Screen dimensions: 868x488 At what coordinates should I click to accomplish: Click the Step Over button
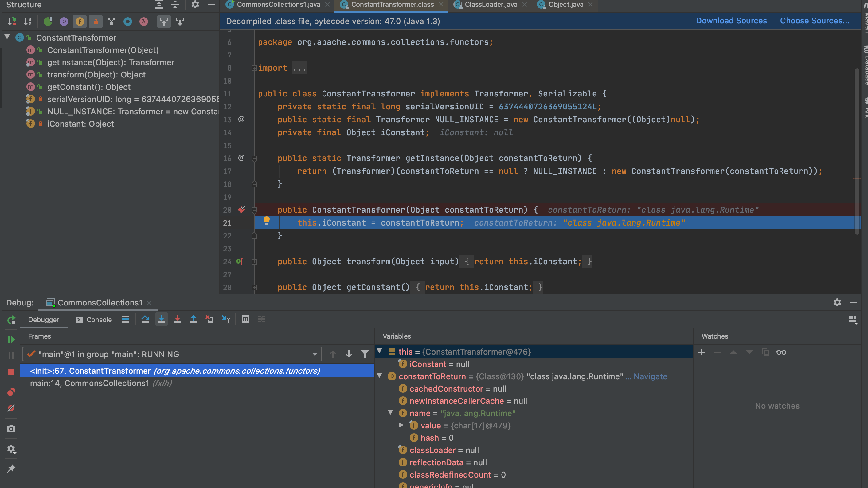(145, 319)
